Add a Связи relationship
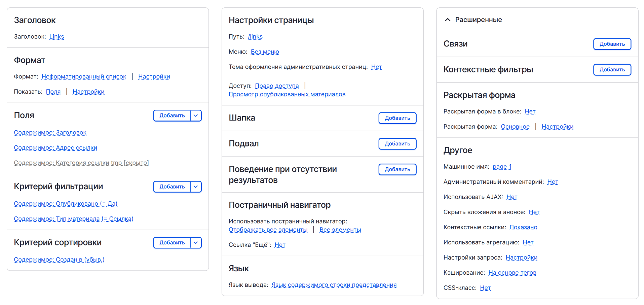 pyautogui.click(x=612, y=44)
